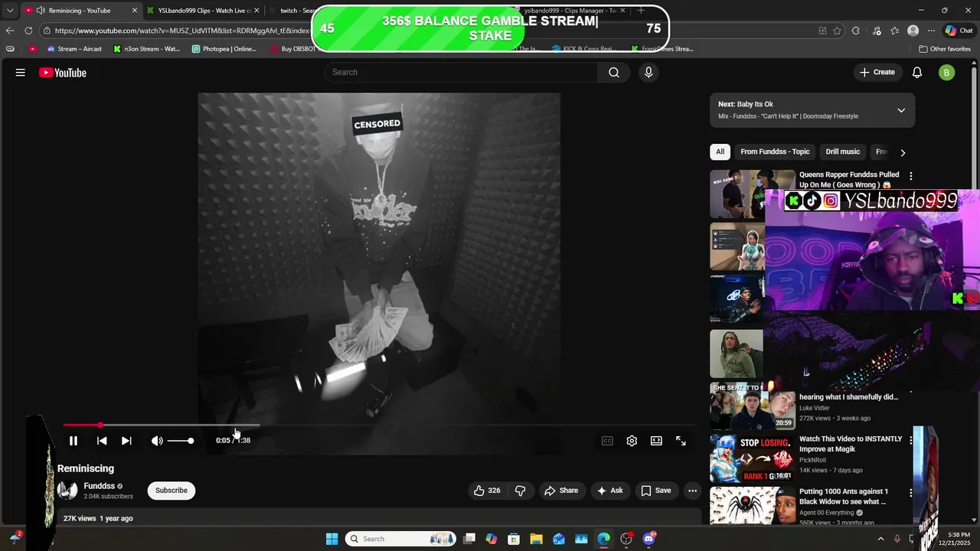Show hidden system tray icons
Viewport: 980px width, 551px height.
880,539
